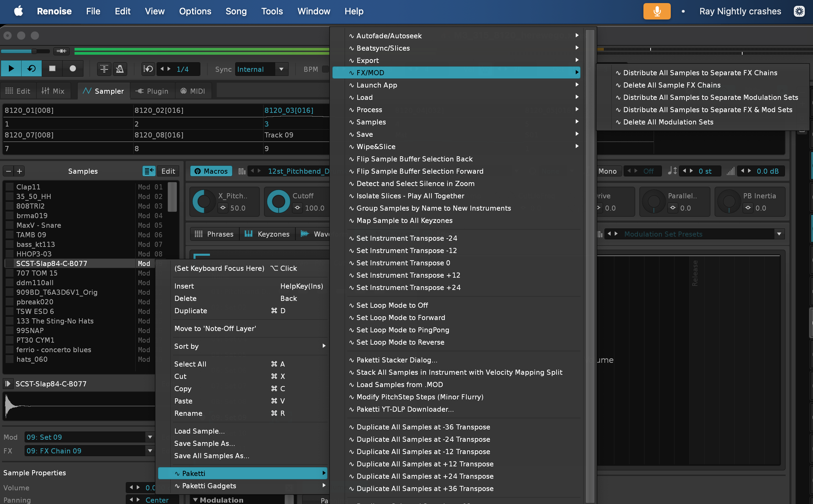Image resolution: width=813 pixels, height=504 pixels.
Task: Select instrument slot 8120_02[016]
Action: 159,110
